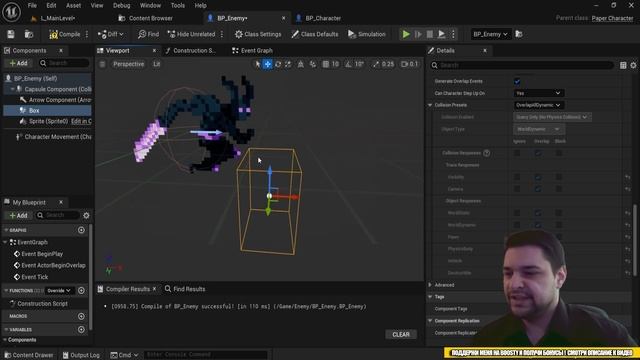Screen dimensions: 640x360
Task: Toggle grid snapping icon in viewport
Action: coord(325,64)
